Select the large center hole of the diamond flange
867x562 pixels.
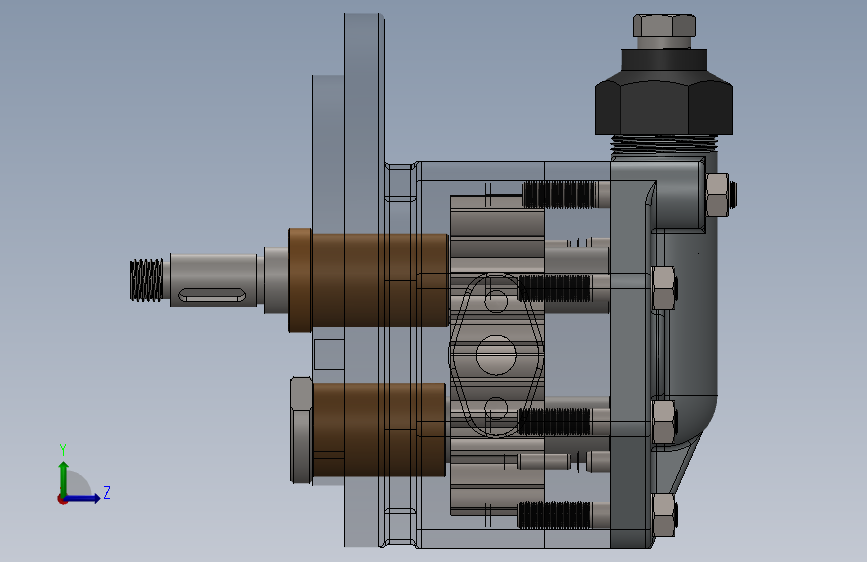pyautogui.click(x=496, y=355)
